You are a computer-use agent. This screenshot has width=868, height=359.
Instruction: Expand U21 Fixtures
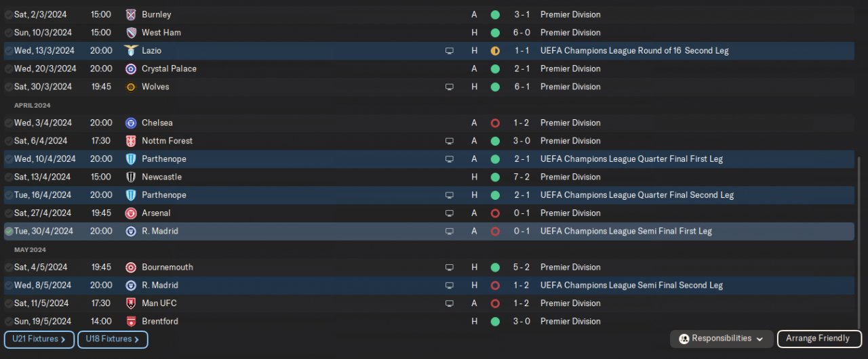click(39, 339)
